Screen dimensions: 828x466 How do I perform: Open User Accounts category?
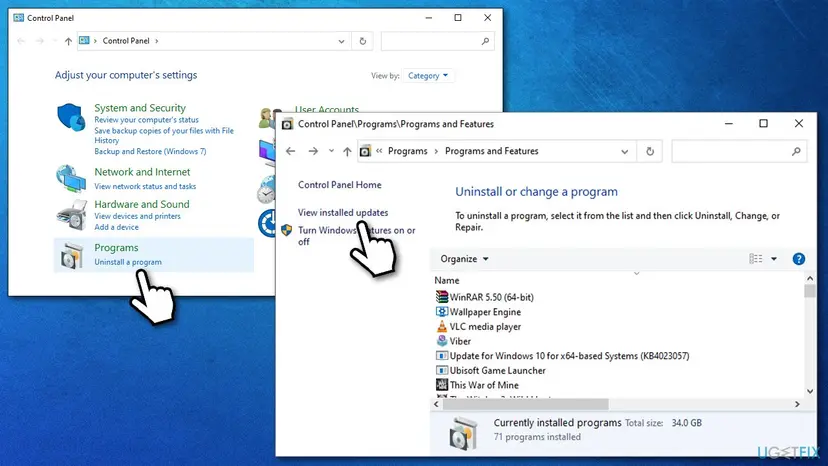pos(327,109)
